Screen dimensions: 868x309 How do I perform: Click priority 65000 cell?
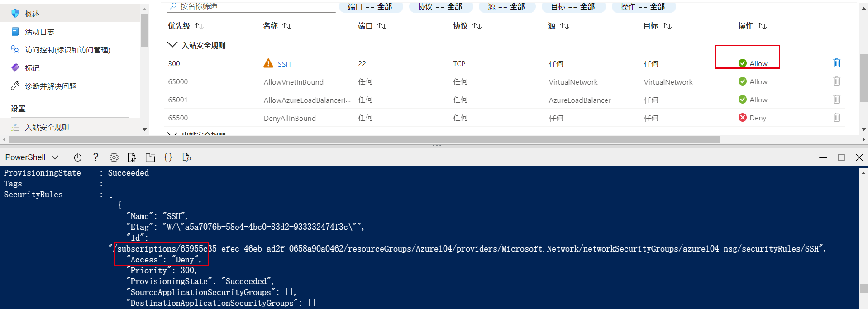point(178,82)
